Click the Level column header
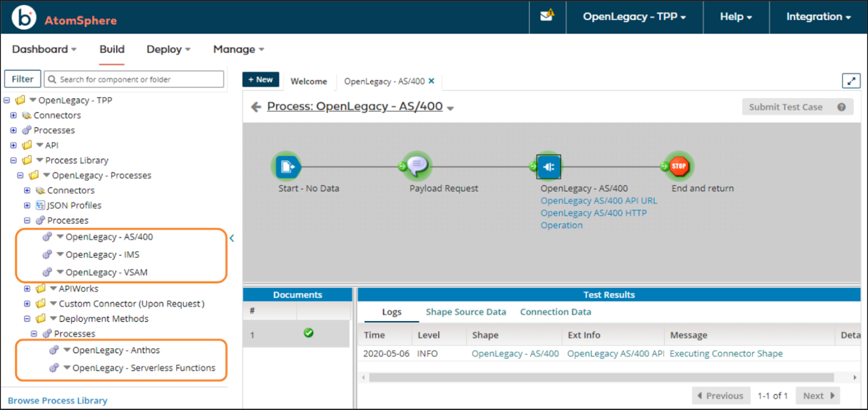Viewport: 868px width, 410px height. click(429, 335)
